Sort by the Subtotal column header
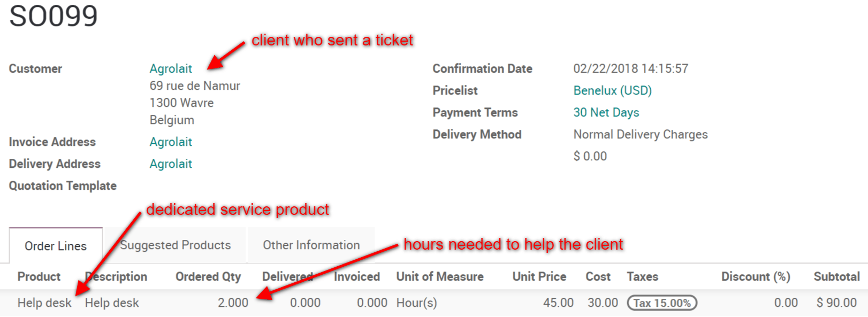 tap(836, 277)
